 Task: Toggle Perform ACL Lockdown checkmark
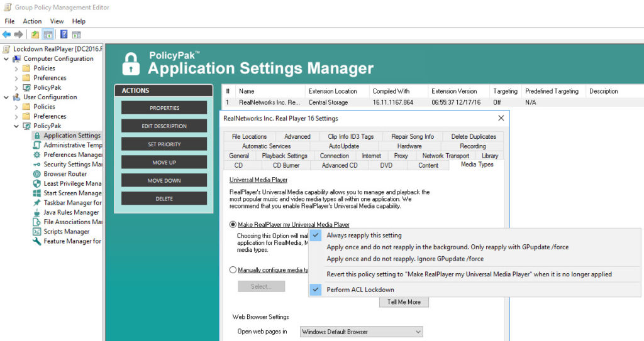(x=316, y=290)
